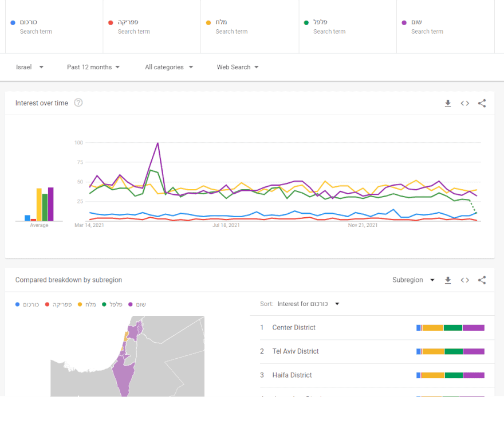
Task: Open the Israel region dropdown
Action: pos(30,67)
